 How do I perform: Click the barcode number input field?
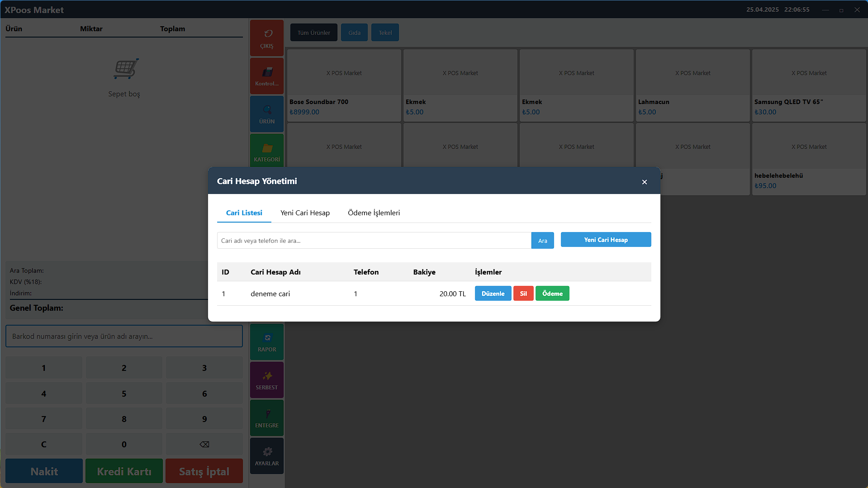tap(124, 336)
